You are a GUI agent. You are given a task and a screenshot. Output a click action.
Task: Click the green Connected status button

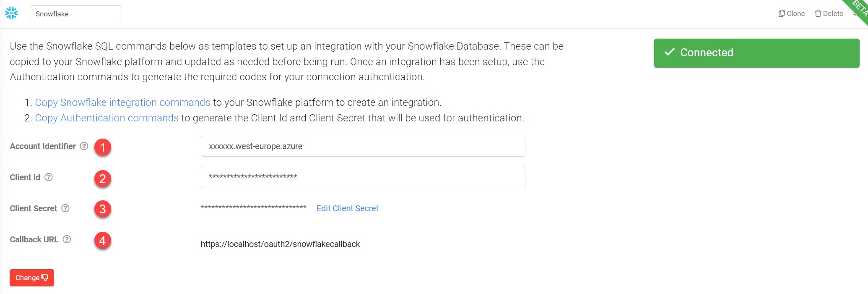click(x=757, y=53)
